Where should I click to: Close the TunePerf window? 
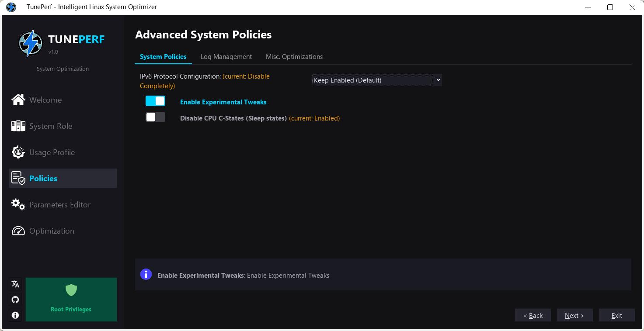(x=632, y=7)
